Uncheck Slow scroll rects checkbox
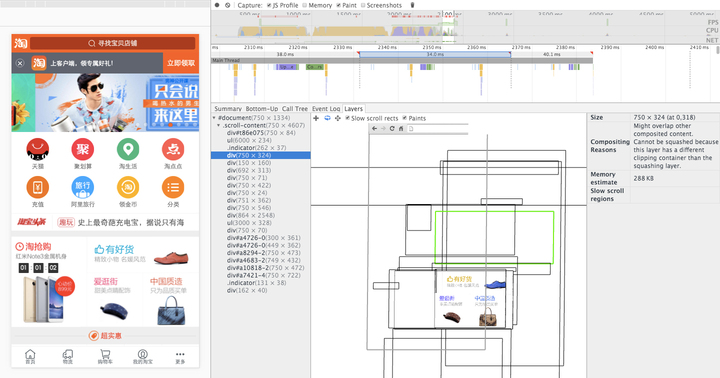The height and width of the screenshot is (378, 720). [x=348, y=118]
